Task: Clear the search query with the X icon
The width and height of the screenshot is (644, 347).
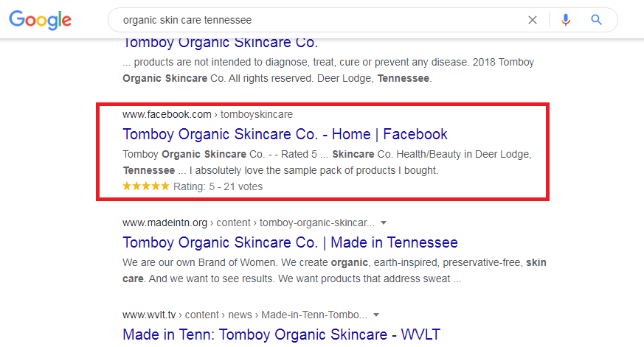Action: point(533,20)
